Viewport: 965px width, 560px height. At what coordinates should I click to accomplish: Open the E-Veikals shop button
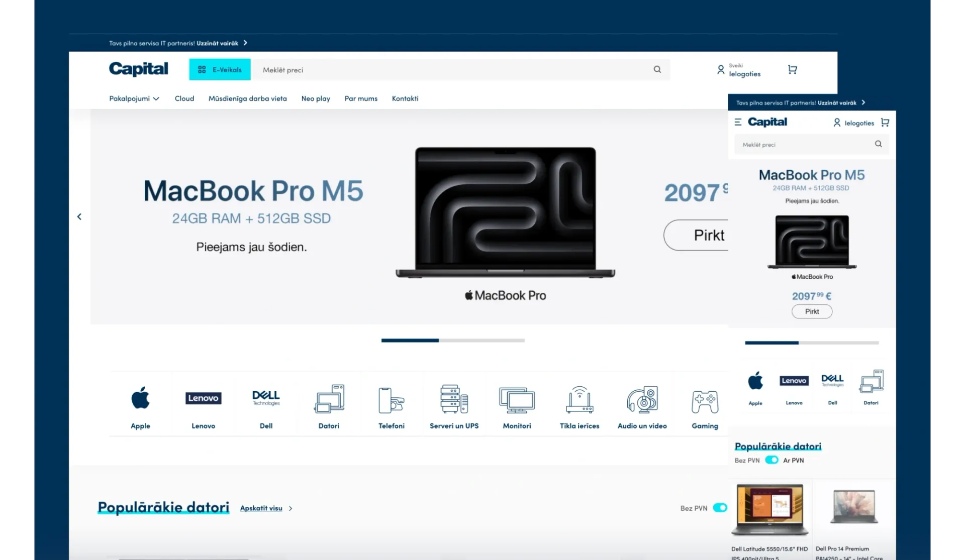tap(220, 70)
